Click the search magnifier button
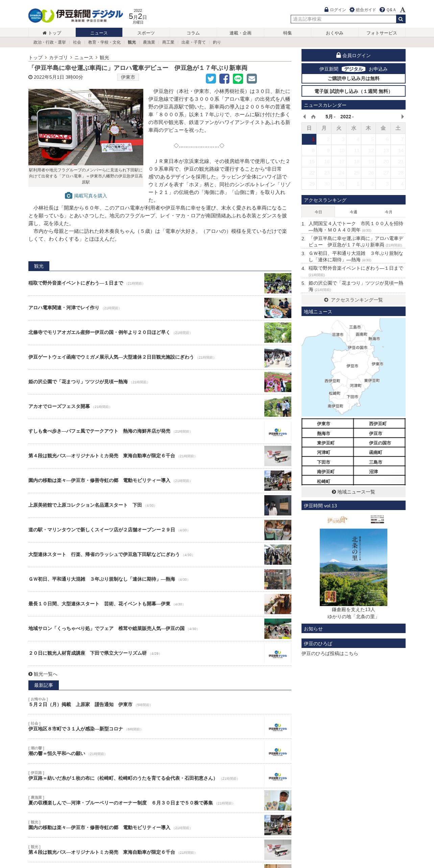434x868 pixels. pyautogui.click(x=401, y=19)
